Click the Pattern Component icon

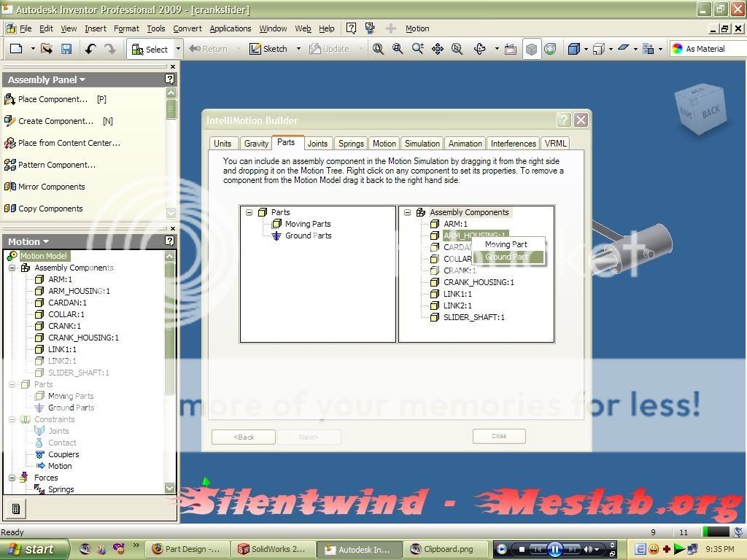10,165
